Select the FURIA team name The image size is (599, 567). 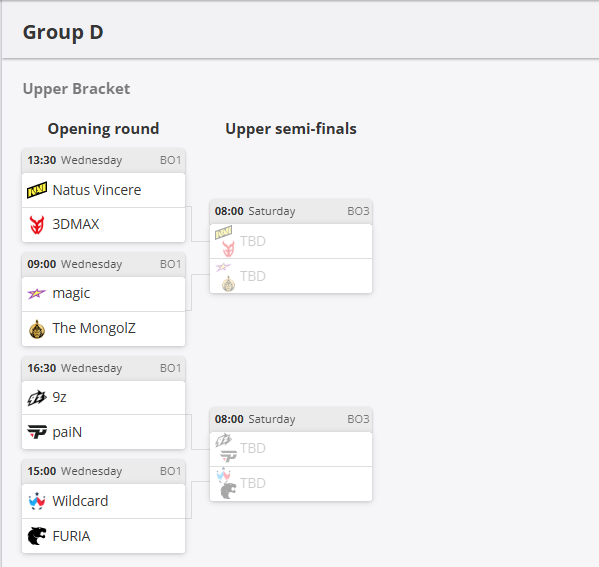[x=71, y=536]
